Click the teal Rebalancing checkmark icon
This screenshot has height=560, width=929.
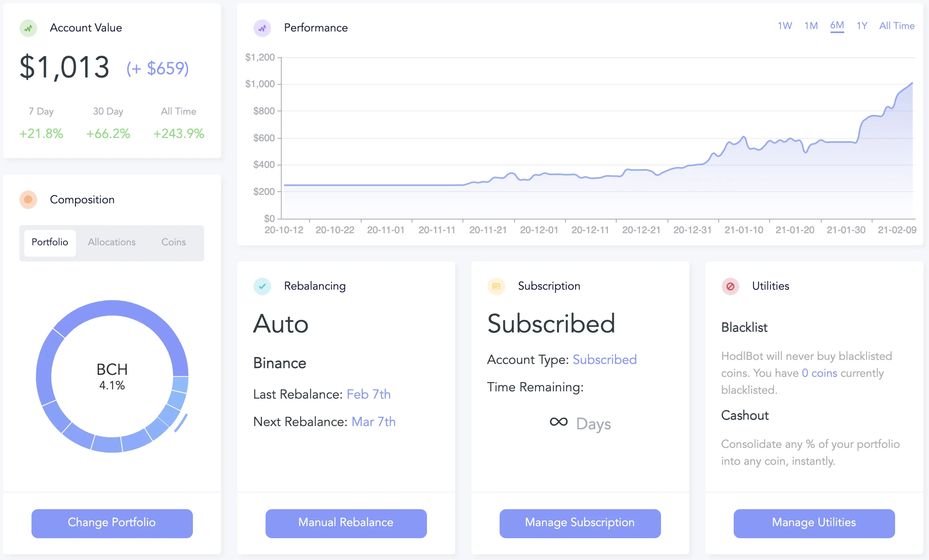[x=262, y=286]
